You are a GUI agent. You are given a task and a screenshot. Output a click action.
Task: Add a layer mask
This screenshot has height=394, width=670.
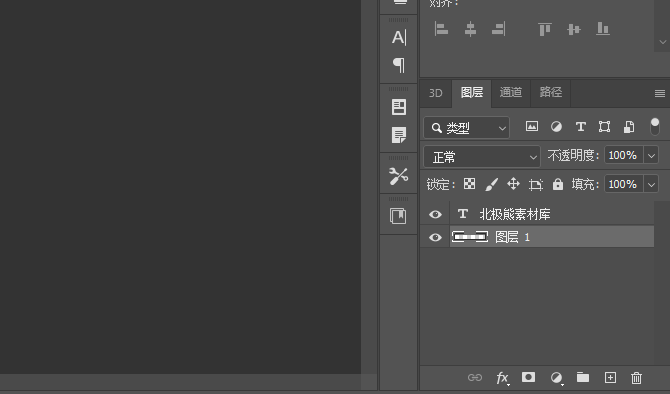529,377
